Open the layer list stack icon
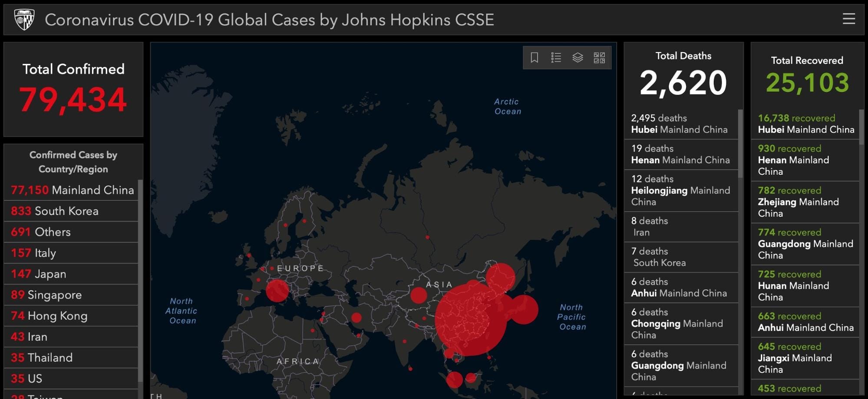The width and height of the screenshot is (868, 399). pos(578,58)
